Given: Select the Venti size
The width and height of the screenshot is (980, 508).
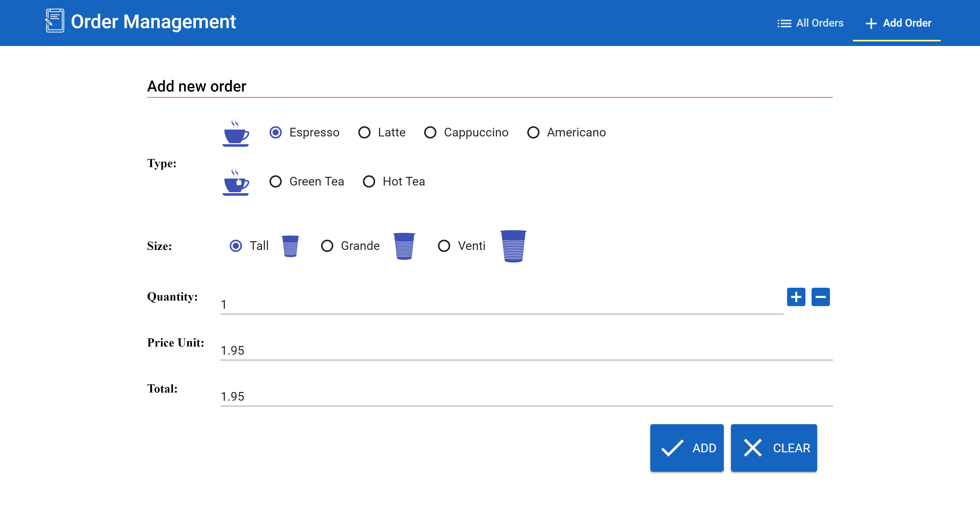Looking at the screenshot, I should click(444, 246).
